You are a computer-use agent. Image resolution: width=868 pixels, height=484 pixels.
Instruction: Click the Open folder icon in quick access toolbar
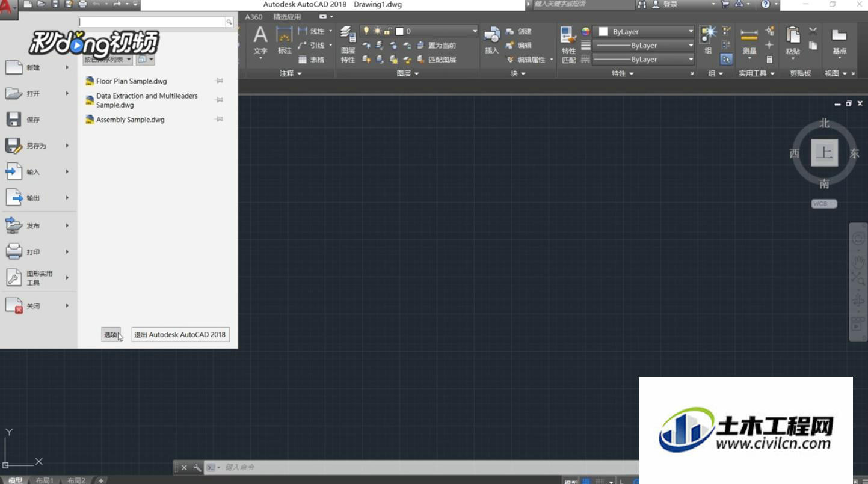click(x=42, y=4)
